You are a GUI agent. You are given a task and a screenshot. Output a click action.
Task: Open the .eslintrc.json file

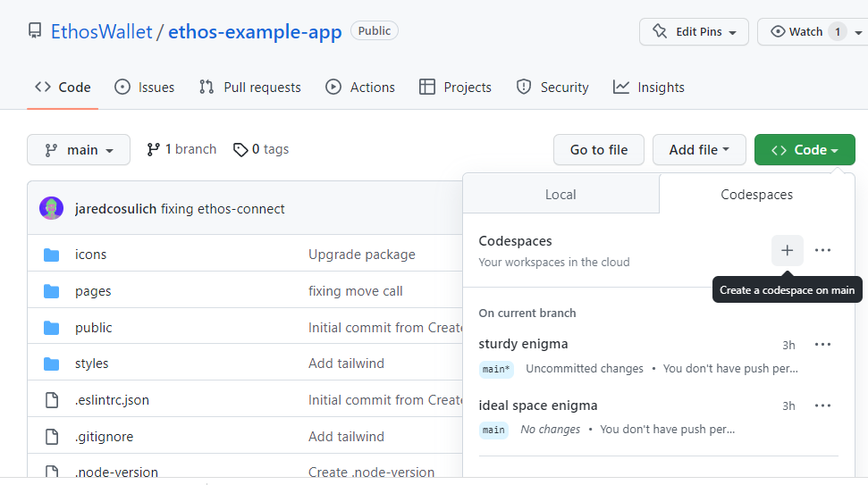point(112,400)
